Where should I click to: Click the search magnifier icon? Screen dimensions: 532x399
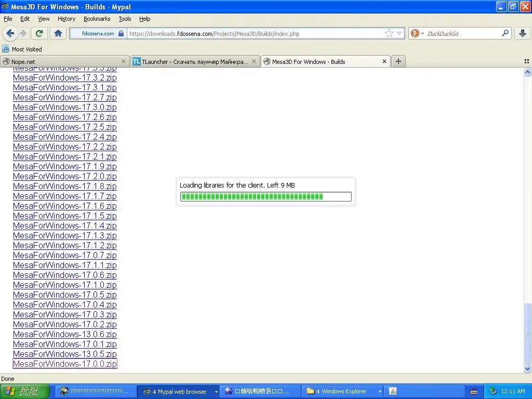(x=505, y=33)
